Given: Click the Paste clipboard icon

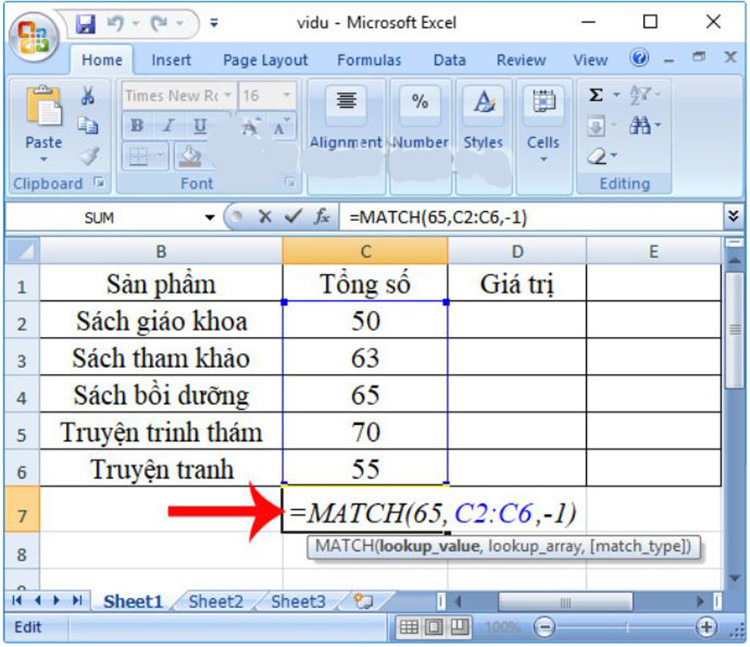Looking at the screenshot, I should (44, 105).
